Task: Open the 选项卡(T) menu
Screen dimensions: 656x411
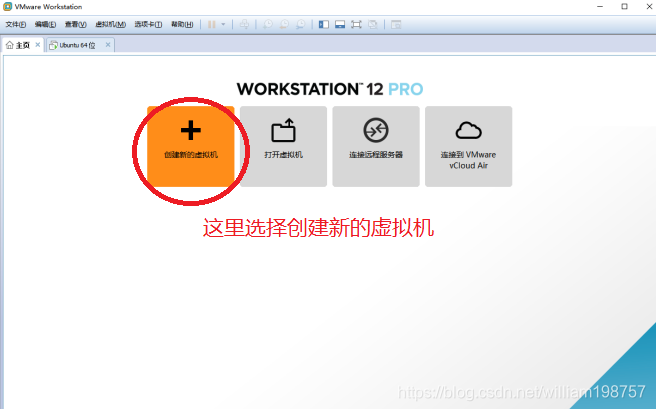Action: click(x=148, y=25)
